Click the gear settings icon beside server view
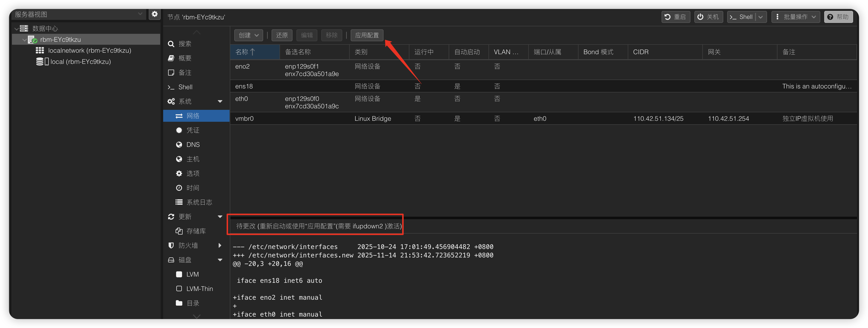This screenshot has height=328, width=868. (154, 14)
